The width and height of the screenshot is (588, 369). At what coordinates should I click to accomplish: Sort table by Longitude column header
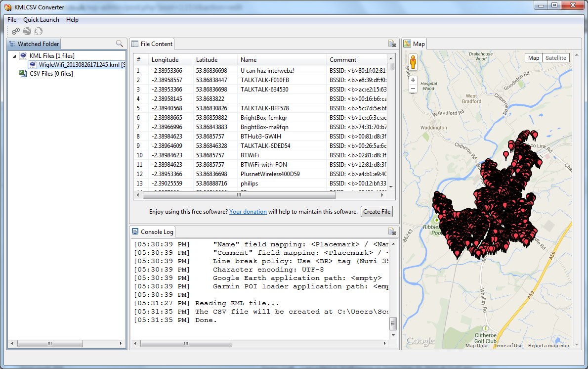pos(170,60)
